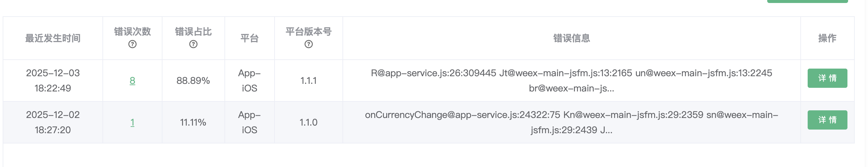This screenshot has width=868, height=167.
Task: Click the 88.89% error ratio cell
Action: click(193, 81)
